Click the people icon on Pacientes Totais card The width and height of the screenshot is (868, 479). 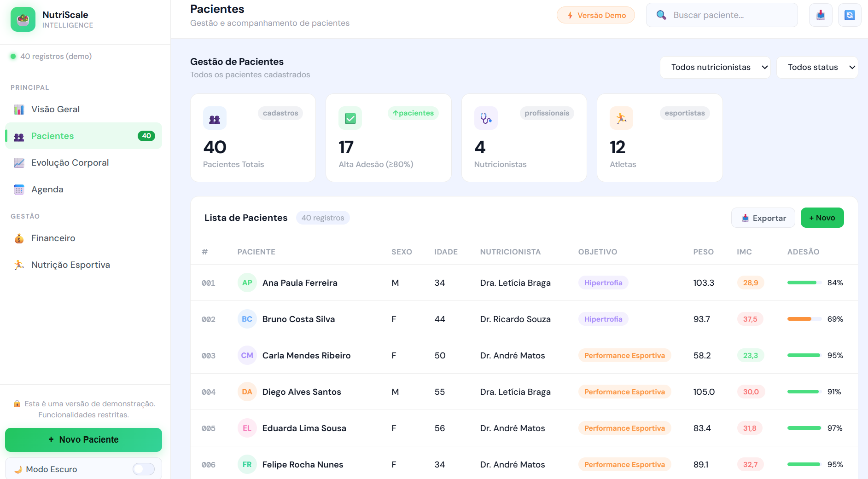tap(215, 118)
